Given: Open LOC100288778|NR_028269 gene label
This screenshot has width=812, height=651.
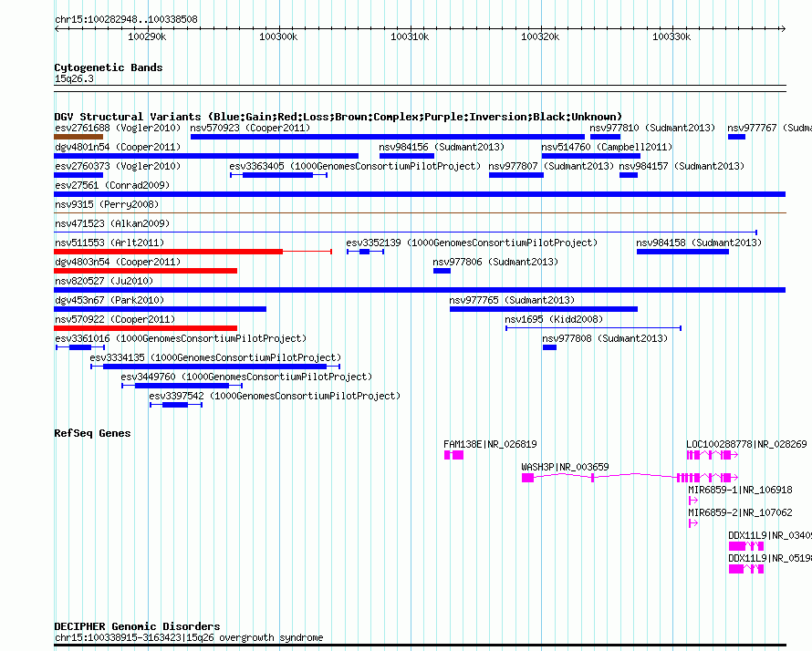Looking at the screenshot, I should 746,444.
